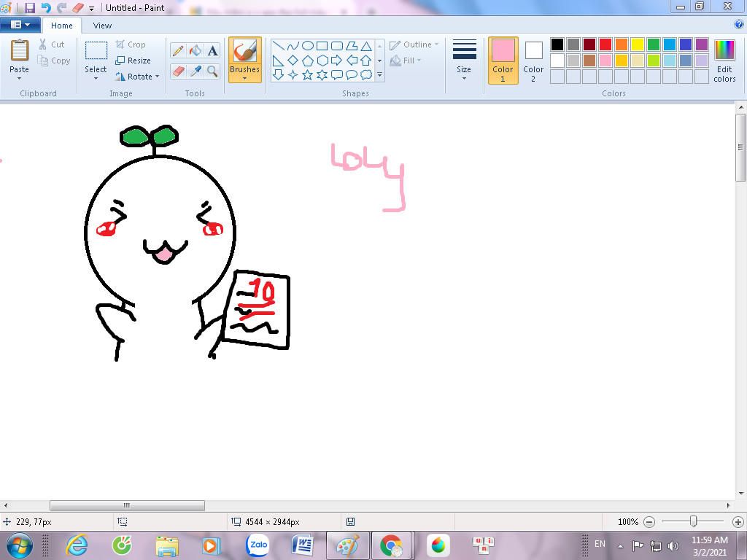Open the Resize dialog

click(133, 61)
